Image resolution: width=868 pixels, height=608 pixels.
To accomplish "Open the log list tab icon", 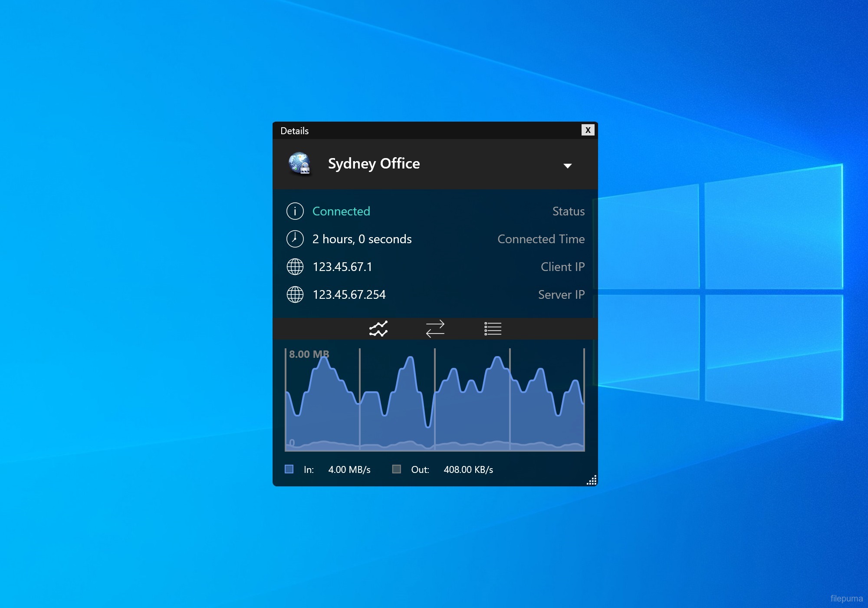I will click(x=493, y=329).
